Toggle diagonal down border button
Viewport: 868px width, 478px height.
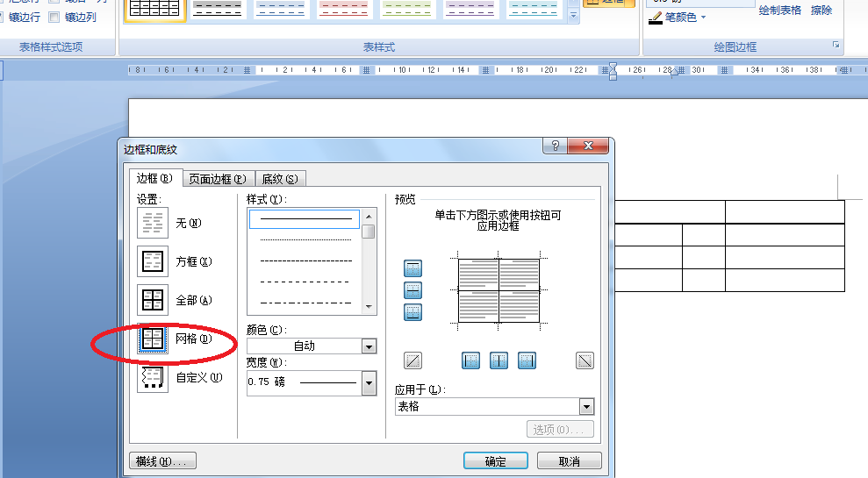click(585, 360)
